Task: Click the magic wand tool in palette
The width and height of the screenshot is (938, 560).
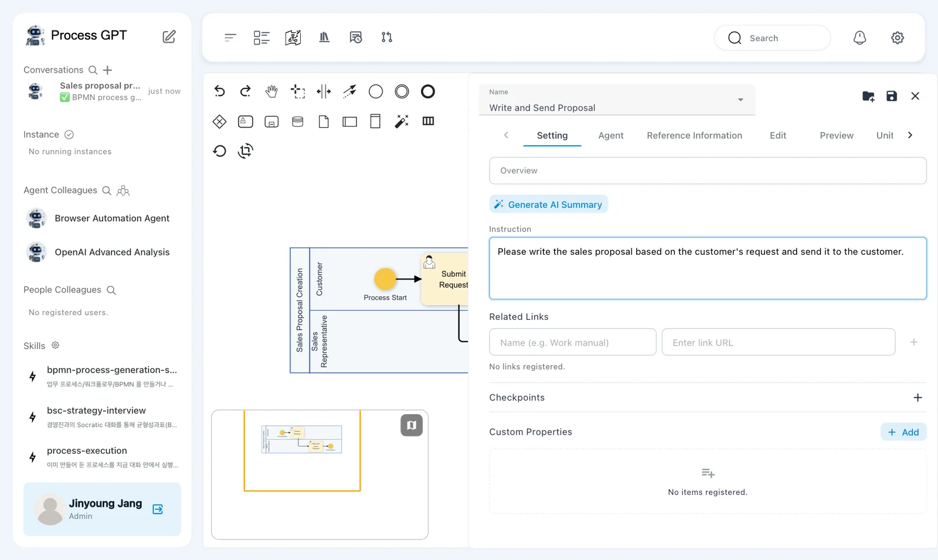Action: pyautogui.click(x=402, y=121)
